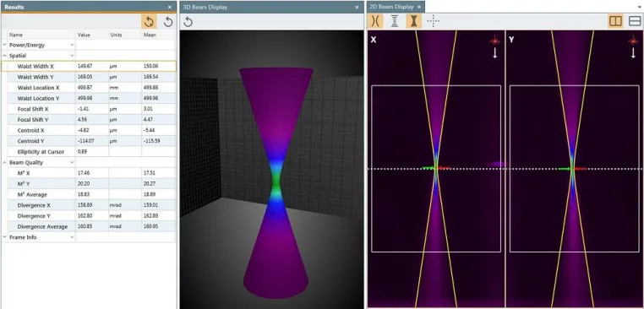Expand the Power/Energy section
The height and width of the screenshot is (309, 644).
(x=4, y=45)
